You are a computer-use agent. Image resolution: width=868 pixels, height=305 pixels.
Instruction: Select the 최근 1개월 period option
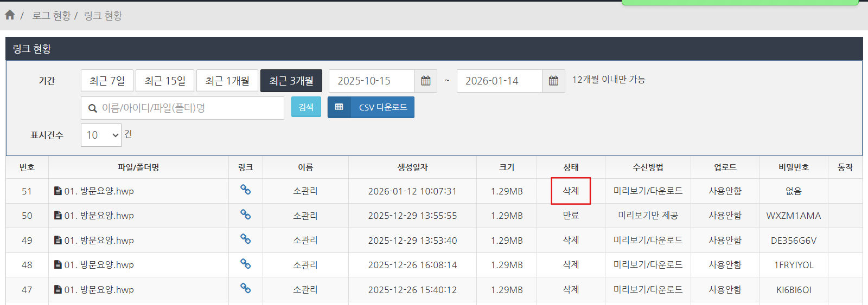[227, 81]
